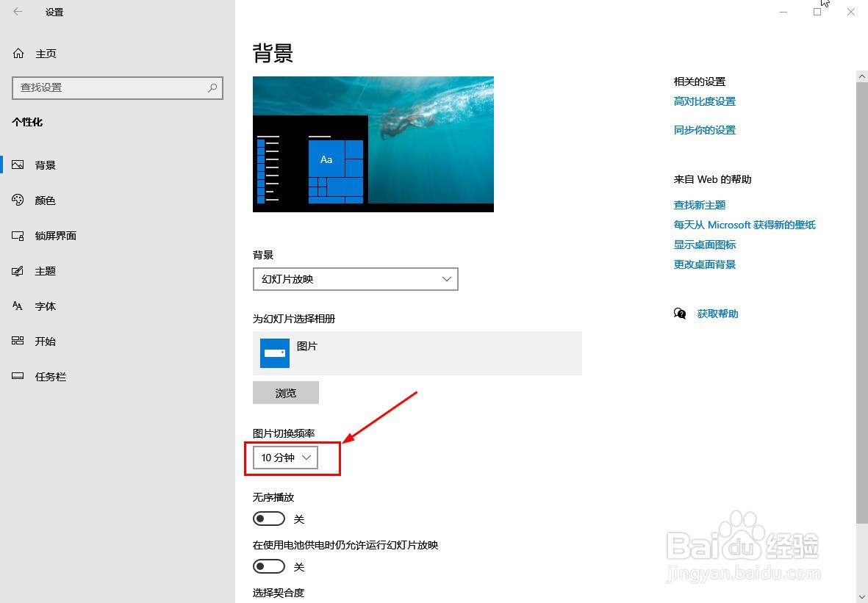
Task: Click the 查找设置 search field
Action: click(118, 88)
